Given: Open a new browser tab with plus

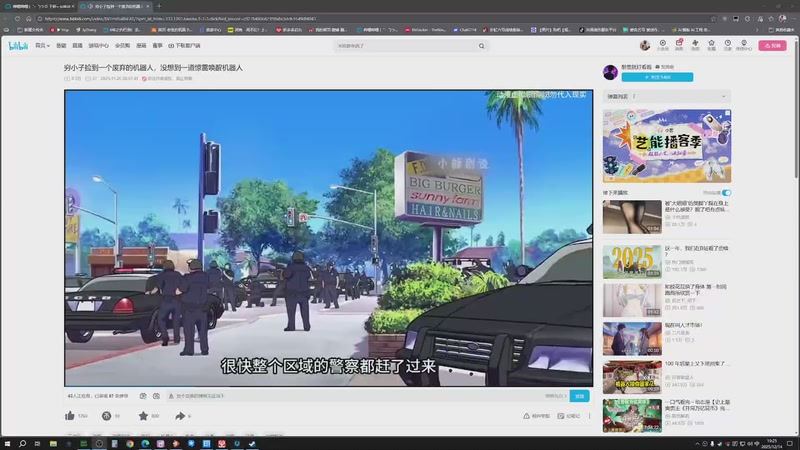Looking at the screenshot, I should pyautogui.click(x=159, y=6).
